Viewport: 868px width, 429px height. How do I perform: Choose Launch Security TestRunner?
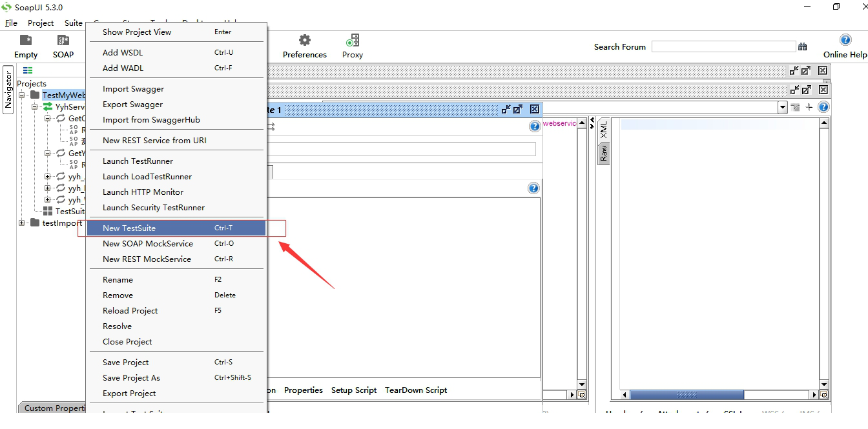[x=176, y=207]
